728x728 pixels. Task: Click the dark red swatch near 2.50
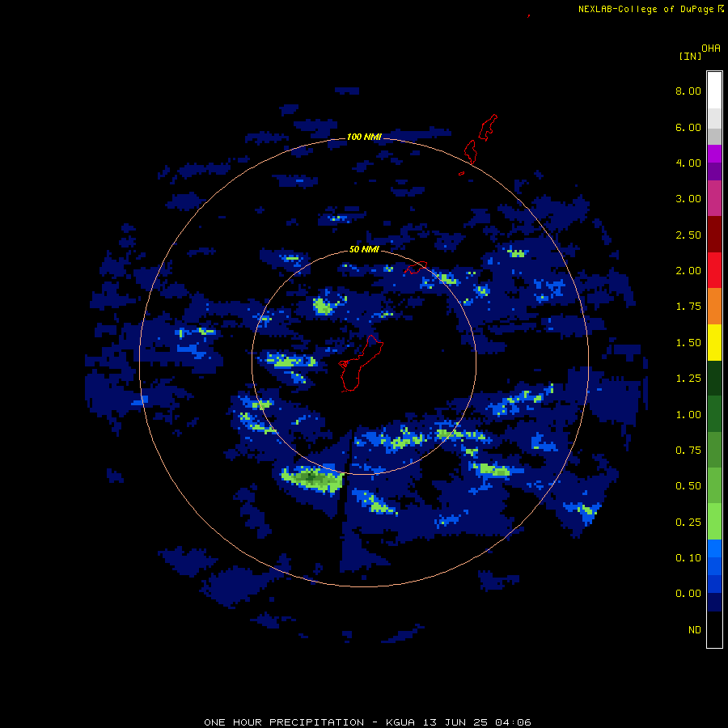point(714,234)
